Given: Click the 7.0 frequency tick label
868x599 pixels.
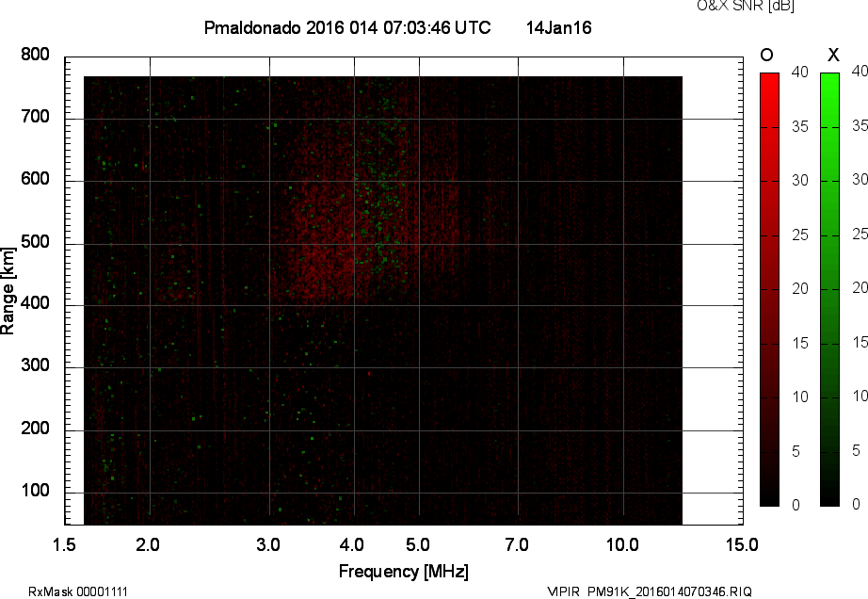Looking at the screenshot, I should tap(517, 545).
